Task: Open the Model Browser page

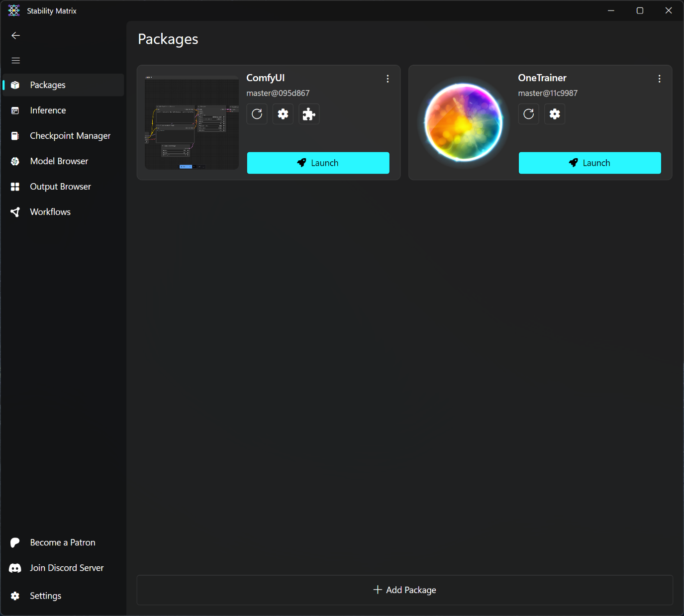Action: pos(59,161)
